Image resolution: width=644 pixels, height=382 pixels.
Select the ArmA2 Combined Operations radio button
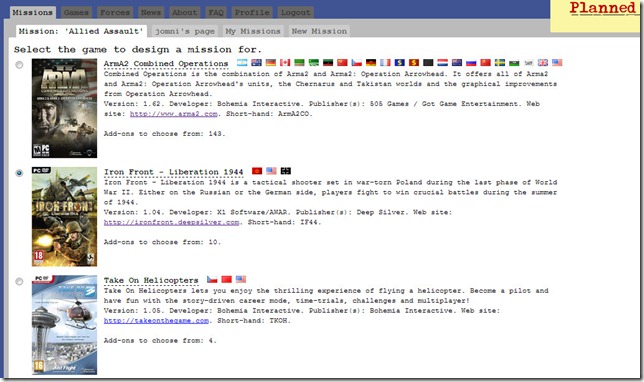point(19,65)
